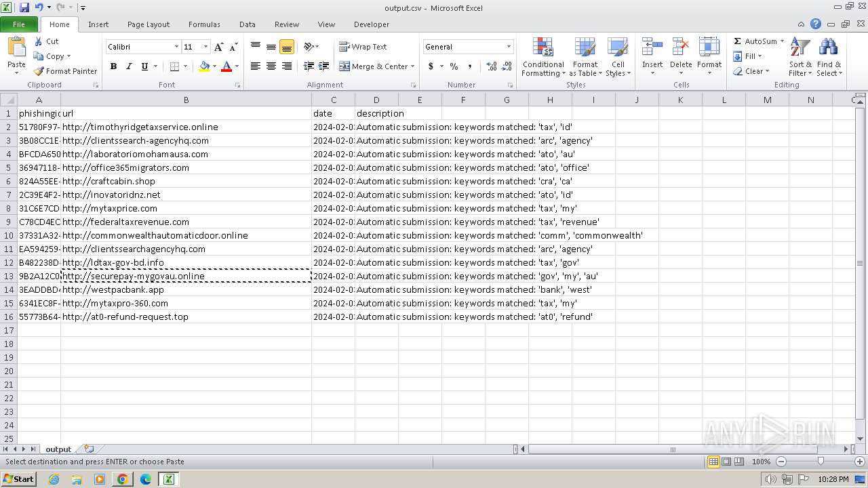Screen dimensions: 868x488
Task: Open the font size 11 dropdown
Action: [205, 47]
